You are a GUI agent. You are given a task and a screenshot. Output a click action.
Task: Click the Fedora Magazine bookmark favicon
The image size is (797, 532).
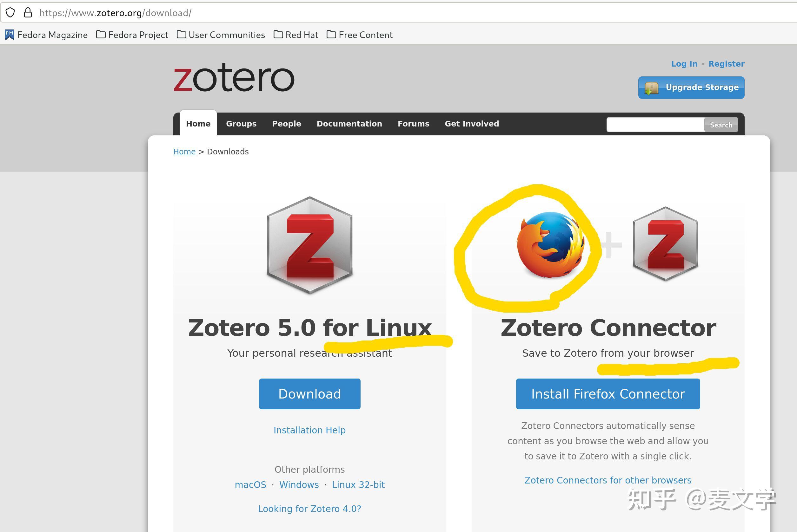[9, 34]
